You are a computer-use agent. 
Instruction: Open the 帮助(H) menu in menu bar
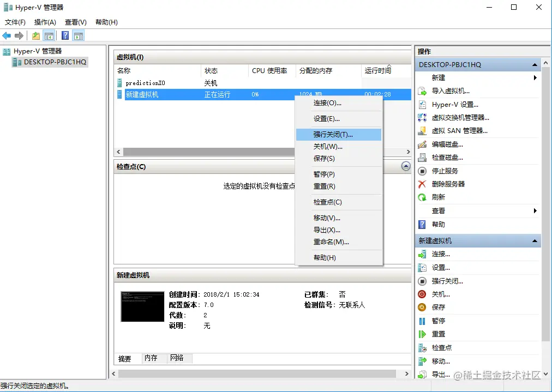[106, 22]
